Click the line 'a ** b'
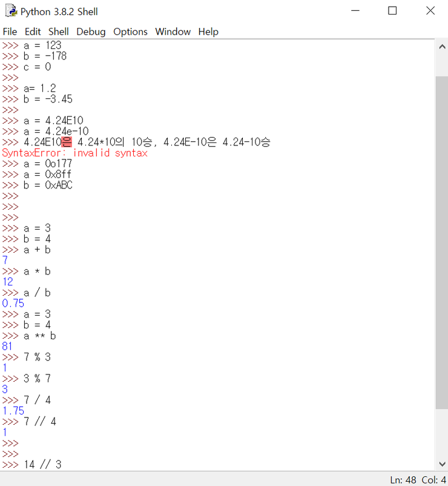448x486 pixels. [x=40, y=336]
